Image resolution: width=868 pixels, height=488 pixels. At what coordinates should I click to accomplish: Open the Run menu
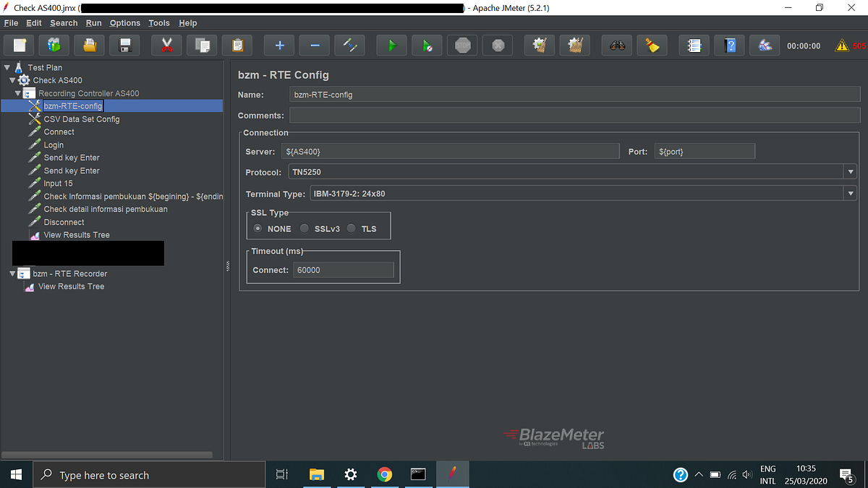click(94, 23)
